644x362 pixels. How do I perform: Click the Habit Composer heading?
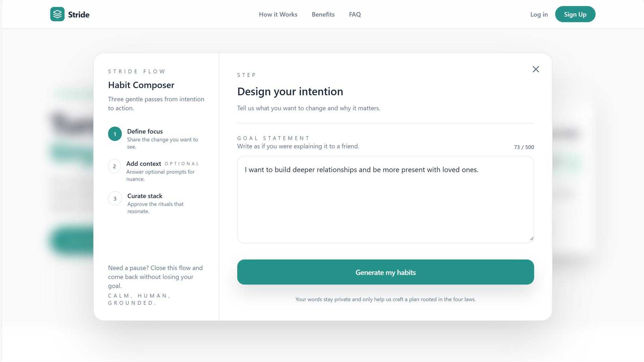point(141,85)
